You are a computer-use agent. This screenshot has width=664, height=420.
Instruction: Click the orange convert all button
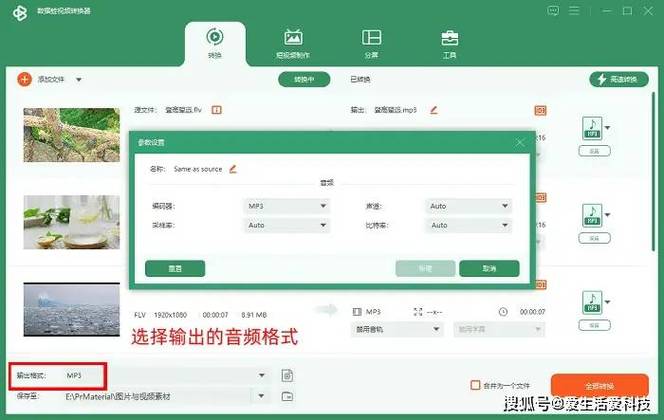click(x=600, y=386)
